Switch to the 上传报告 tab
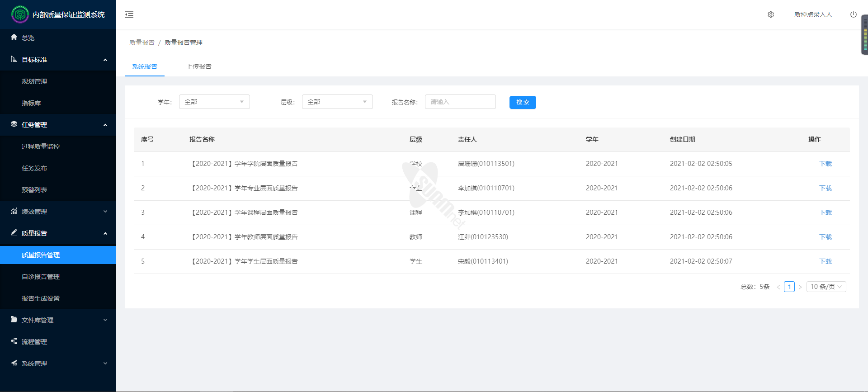Viewport: 868px width, 392px height. (199, 66)
